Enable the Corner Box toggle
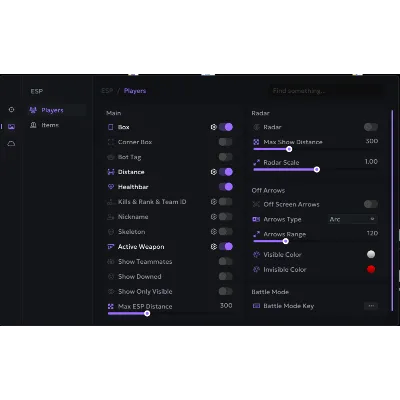The width and height of the screenshot is (400, 400). point(226,142)
